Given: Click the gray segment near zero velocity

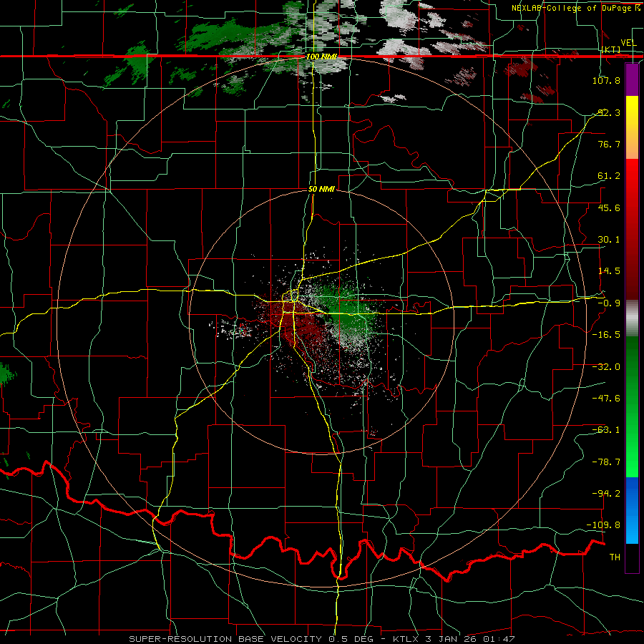Looking at the screenshot, I should (632, 318).
